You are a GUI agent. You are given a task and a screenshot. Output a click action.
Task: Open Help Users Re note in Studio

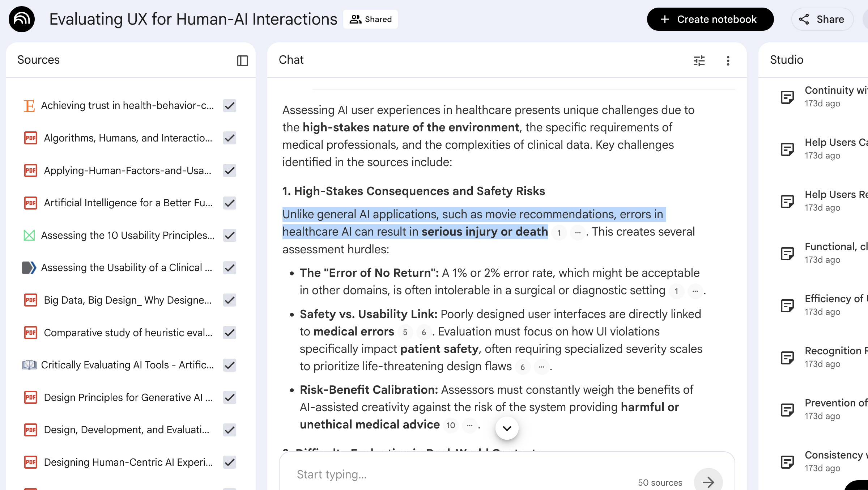pos(823,201)
